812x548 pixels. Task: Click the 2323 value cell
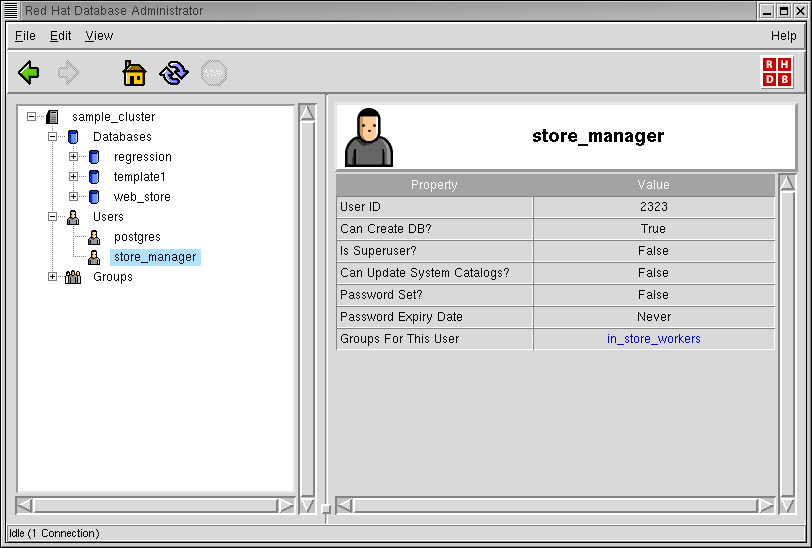point(654,207)
